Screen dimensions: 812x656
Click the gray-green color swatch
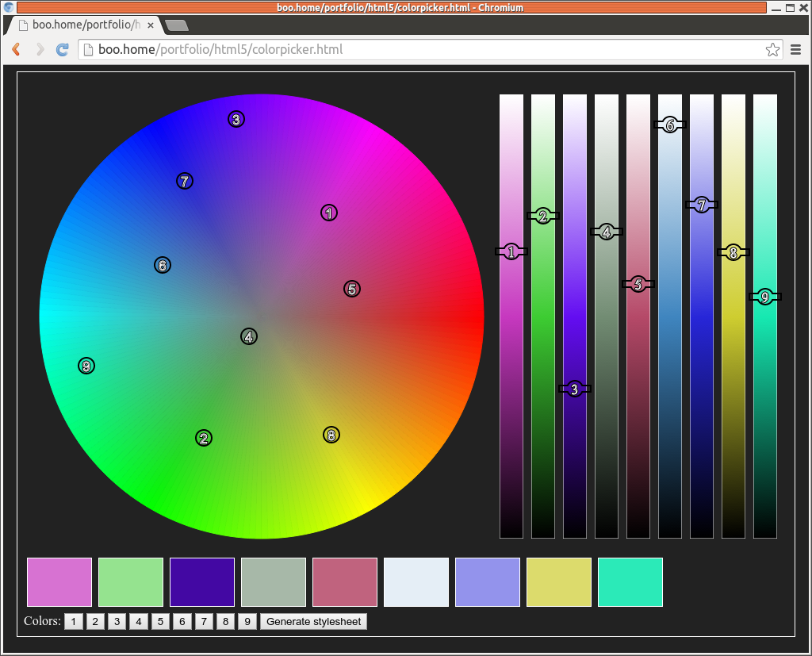pos(274,582)
